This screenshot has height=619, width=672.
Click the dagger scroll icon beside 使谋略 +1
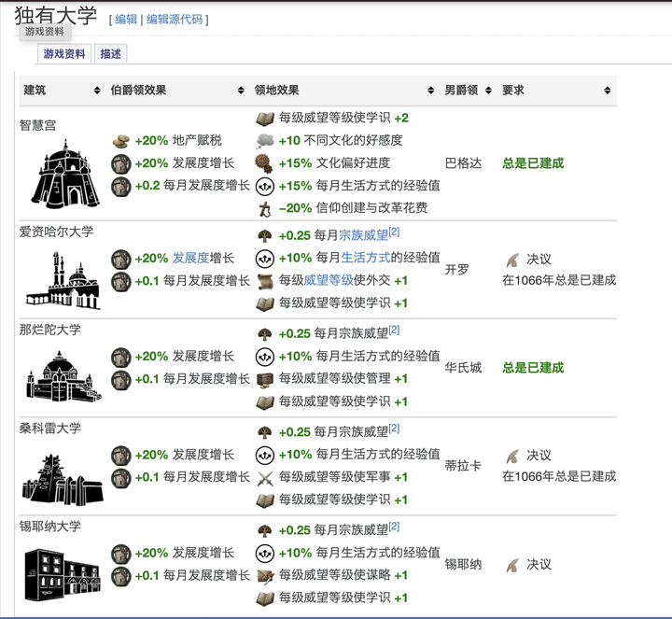265,576
